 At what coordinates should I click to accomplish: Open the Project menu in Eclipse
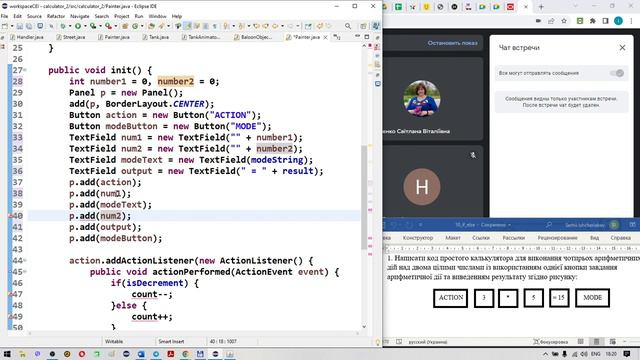(122, 16)
